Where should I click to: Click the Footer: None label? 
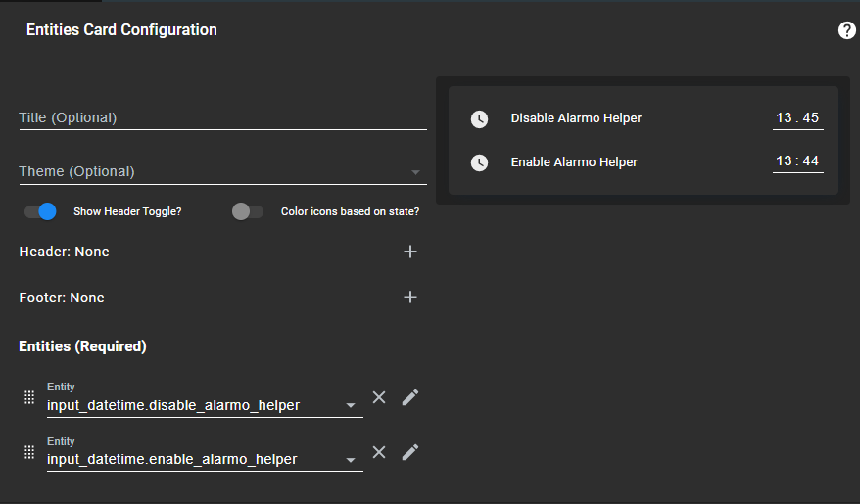tap(62, 298)
